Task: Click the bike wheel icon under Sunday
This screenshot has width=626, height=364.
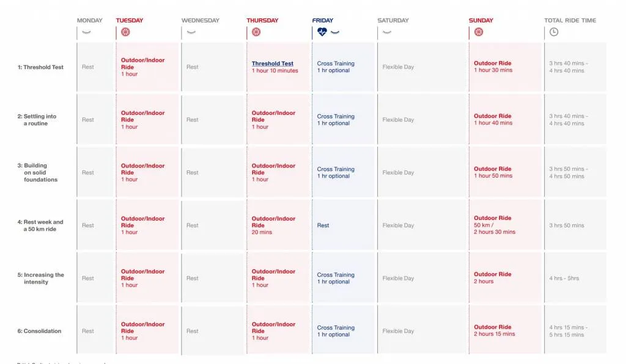Action: pos(479,32)
